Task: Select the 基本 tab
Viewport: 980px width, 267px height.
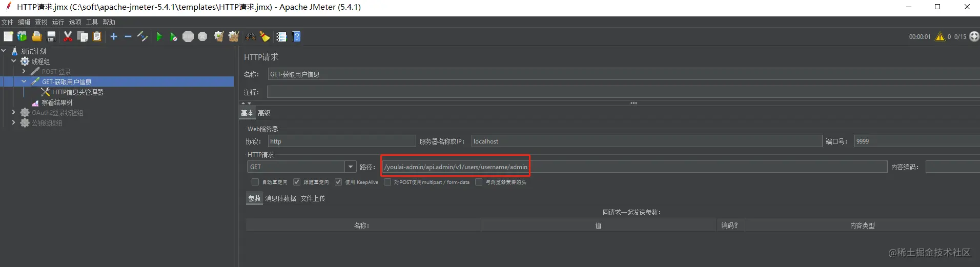Action: [x=247, y=113]
